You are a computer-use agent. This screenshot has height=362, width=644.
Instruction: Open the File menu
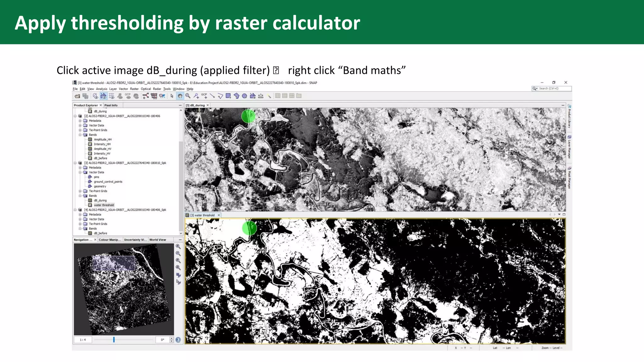pos(75,89)
